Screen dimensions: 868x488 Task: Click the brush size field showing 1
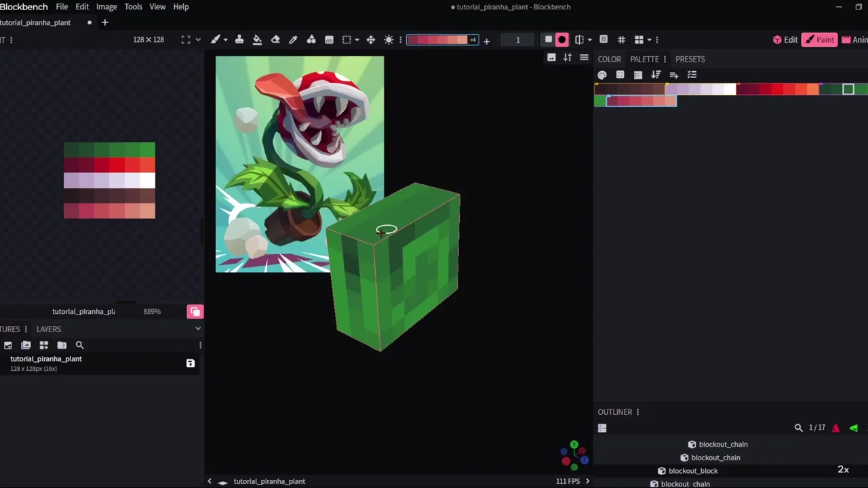pos(518,39)
